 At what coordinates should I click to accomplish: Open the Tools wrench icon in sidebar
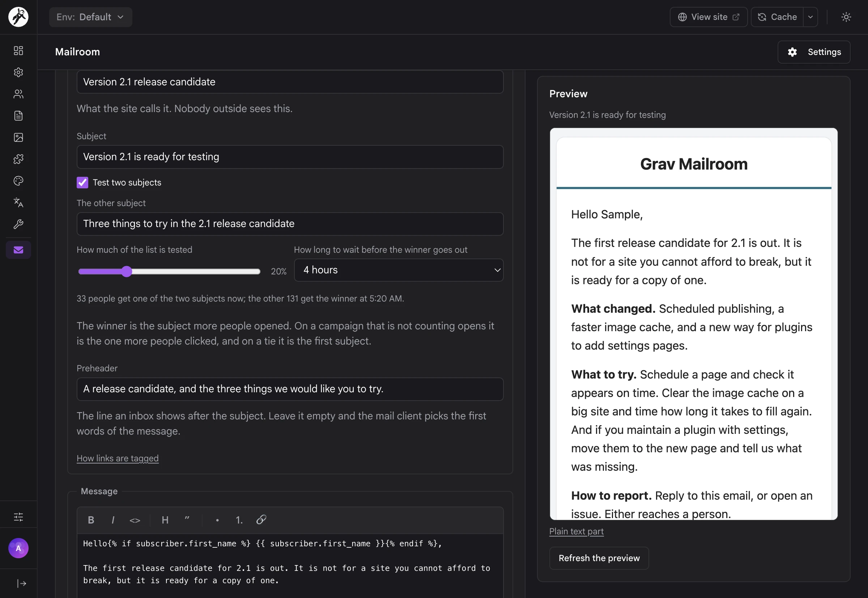pyautogui.click(x=18, y=225)
